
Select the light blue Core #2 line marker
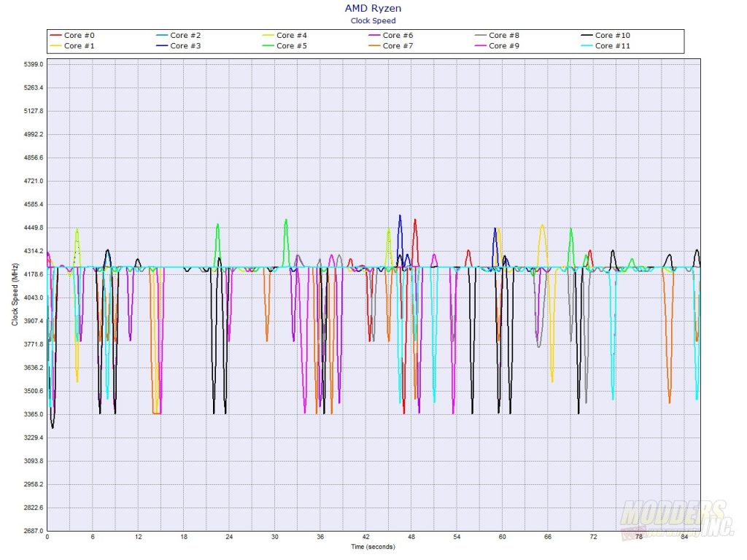pos(160,34)
